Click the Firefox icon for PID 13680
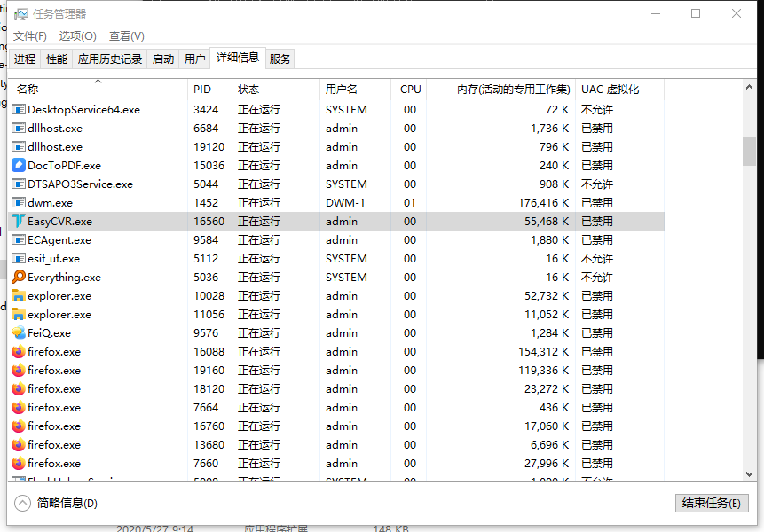The image size is (764, 532). click(19, 444)
